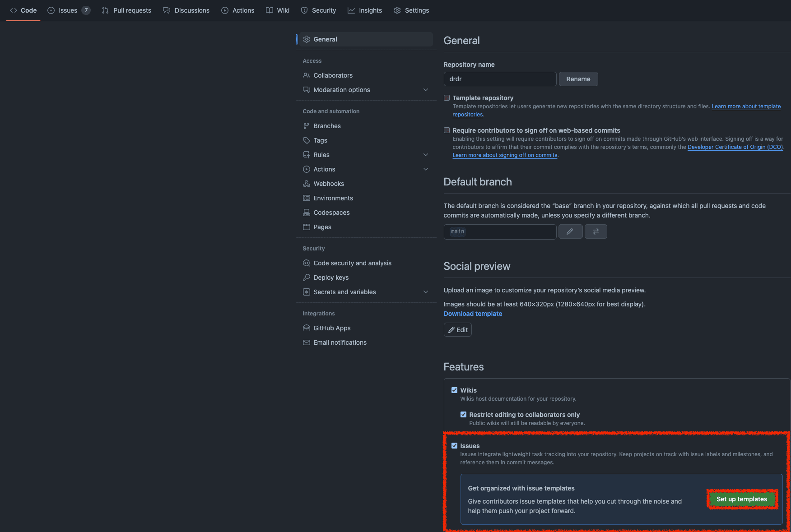Screen dimensions: 791x532
Task: Click the Deploy keys key icon
Action: (x=307, y=278)
